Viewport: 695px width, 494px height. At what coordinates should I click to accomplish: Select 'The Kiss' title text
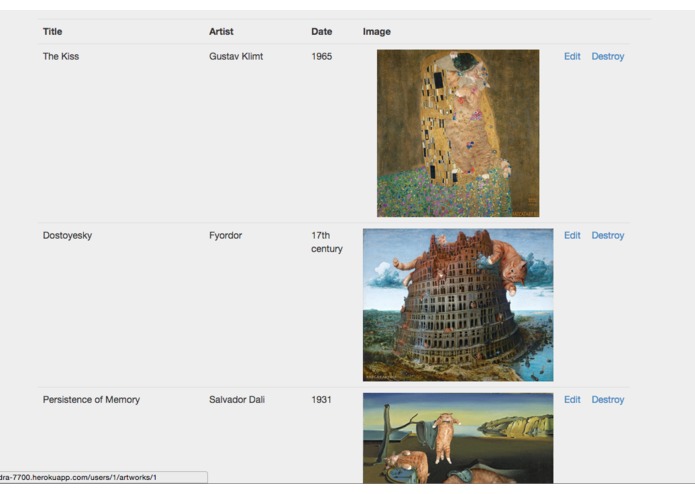click(61, 56)
